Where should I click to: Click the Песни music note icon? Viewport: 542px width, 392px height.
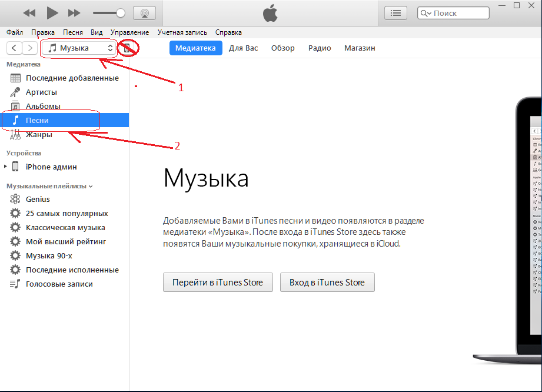pos(15,120)
